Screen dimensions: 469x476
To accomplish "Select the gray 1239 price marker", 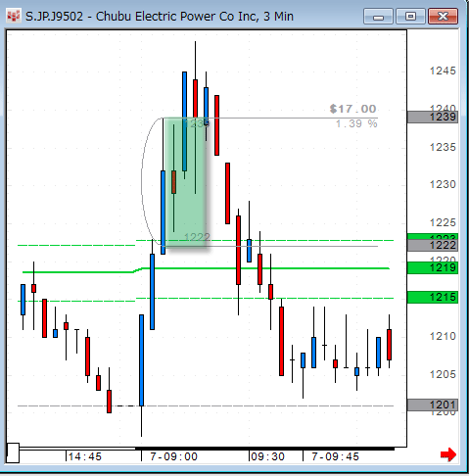I will coord(433,117).
